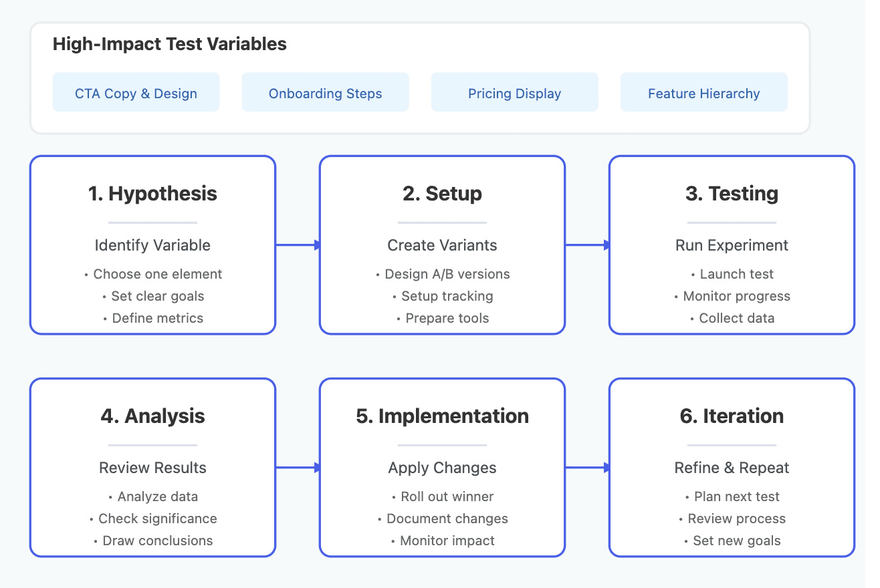Click the 5. Implementation card title

pos(442,416)
